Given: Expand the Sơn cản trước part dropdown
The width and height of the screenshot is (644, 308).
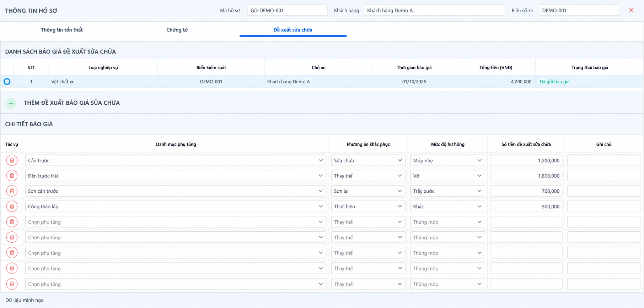Looking at the screenshot, I should 176,191.
